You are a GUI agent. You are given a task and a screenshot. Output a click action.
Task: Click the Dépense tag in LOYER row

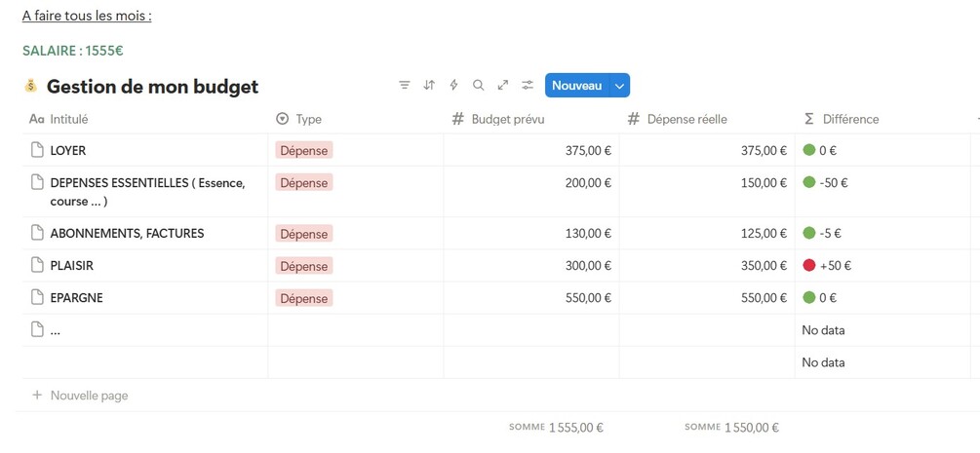304,150
